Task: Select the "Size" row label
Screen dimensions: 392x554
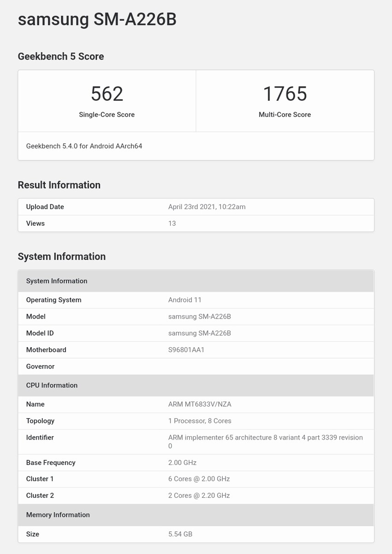Action: 33,534
